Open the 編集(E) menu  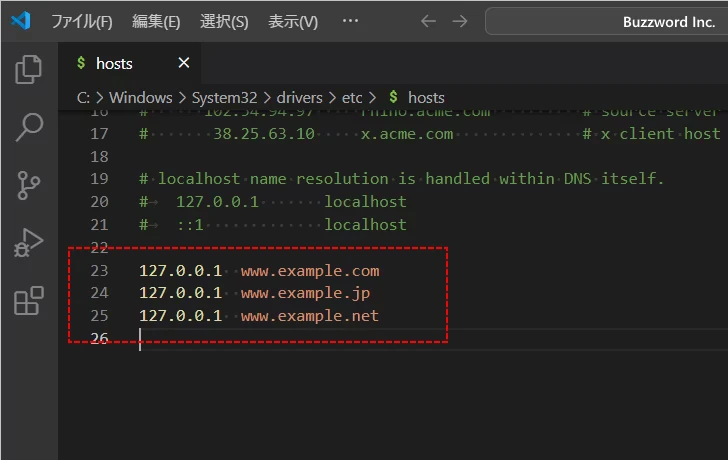[x=156, y=21]
